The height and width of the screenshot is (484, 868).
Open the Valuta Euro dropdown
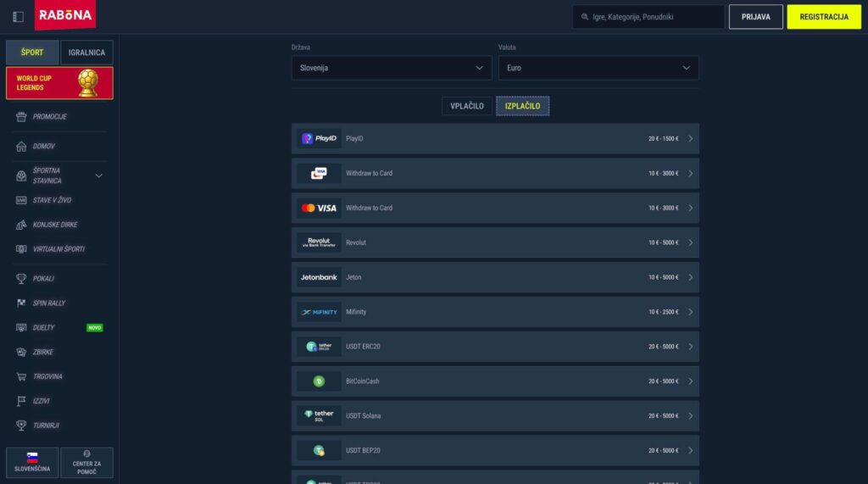pyautogui.click(x=598, y=68)
